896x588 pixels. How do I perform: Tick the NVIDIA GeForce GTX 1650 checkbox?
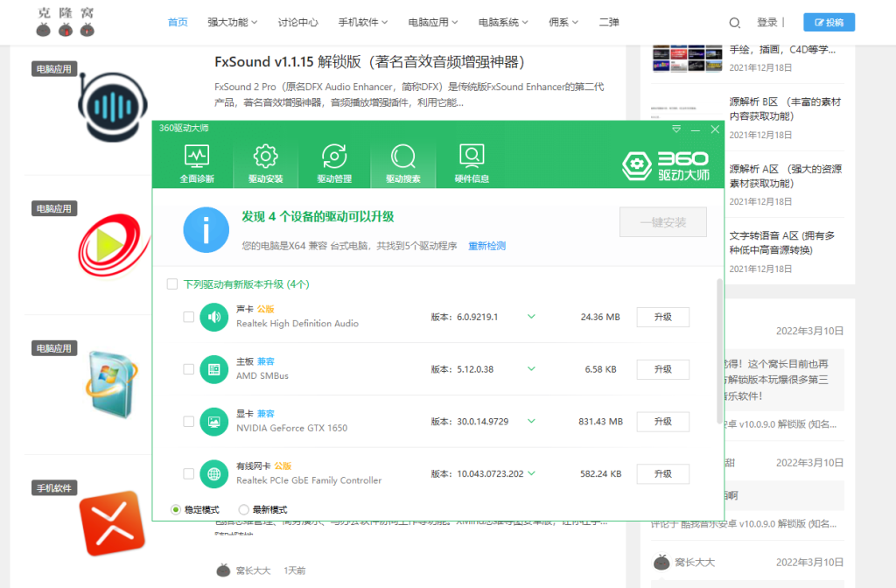click(x=189, y=422)
